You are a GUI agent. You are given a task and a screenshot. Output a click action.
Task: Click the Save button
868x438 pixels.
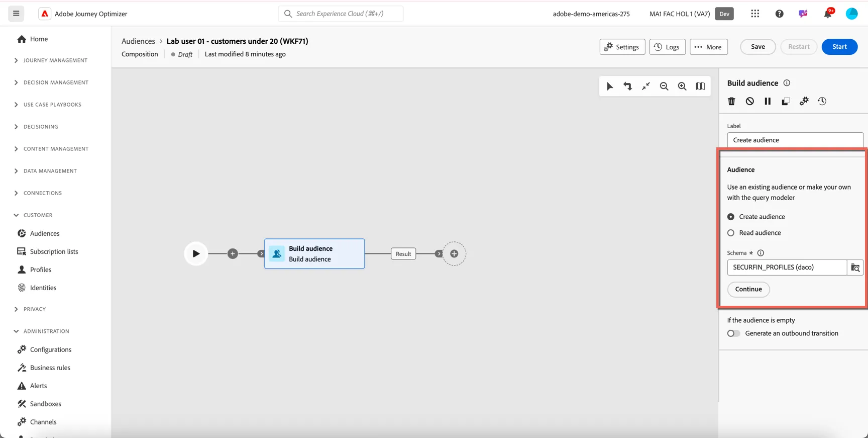pyautogui.click(x=757, y=47)
